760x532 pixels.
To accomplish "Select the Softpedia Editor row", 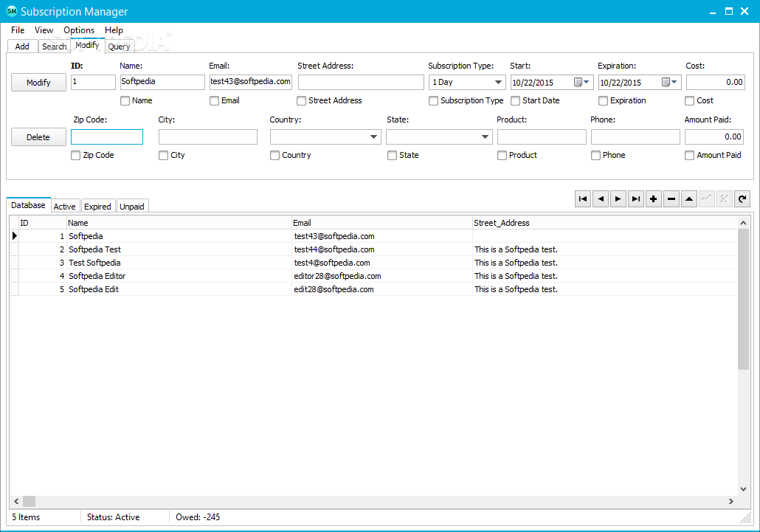I will click(373, 276).
